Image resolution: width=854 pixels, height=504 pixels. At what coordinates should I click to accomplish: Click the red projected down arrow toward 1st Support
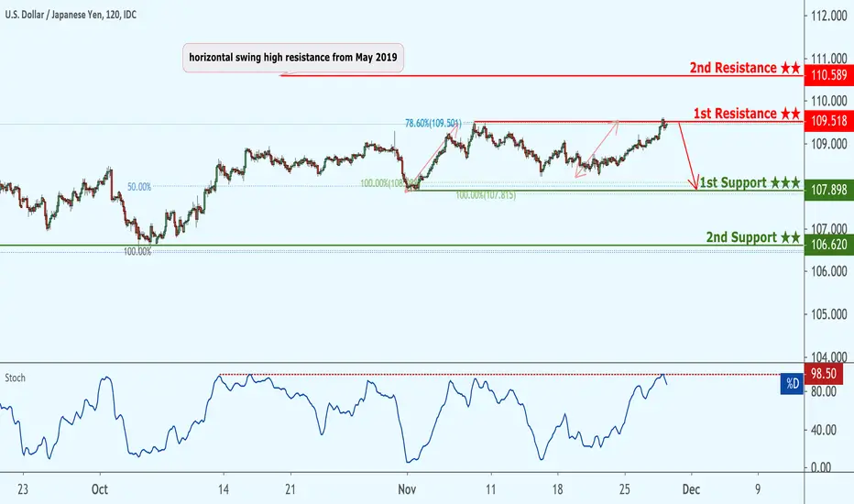688,156
